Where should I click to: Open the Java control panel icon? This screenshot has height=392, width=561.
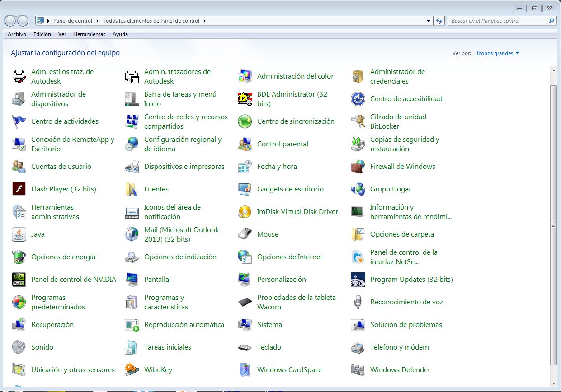(x=19, y=234)
